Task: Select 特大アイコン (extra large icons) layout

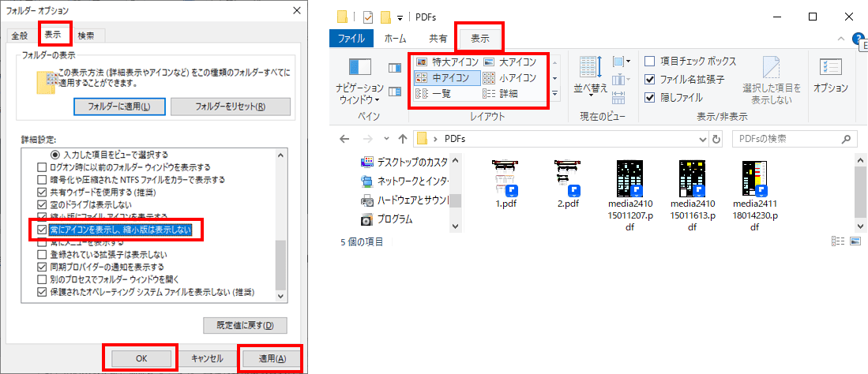Action: pyautogui.click(x=447, y=62)
